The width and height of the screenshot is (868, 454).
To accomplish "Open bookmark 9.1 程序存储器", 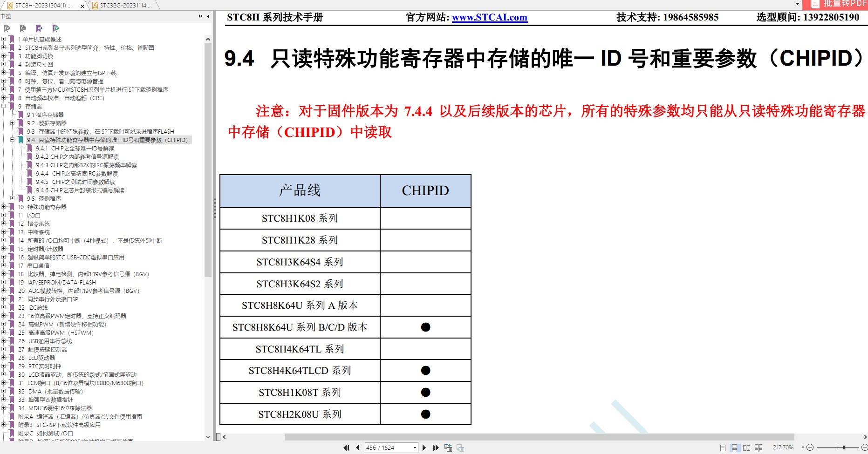I will tap(45, 115).
